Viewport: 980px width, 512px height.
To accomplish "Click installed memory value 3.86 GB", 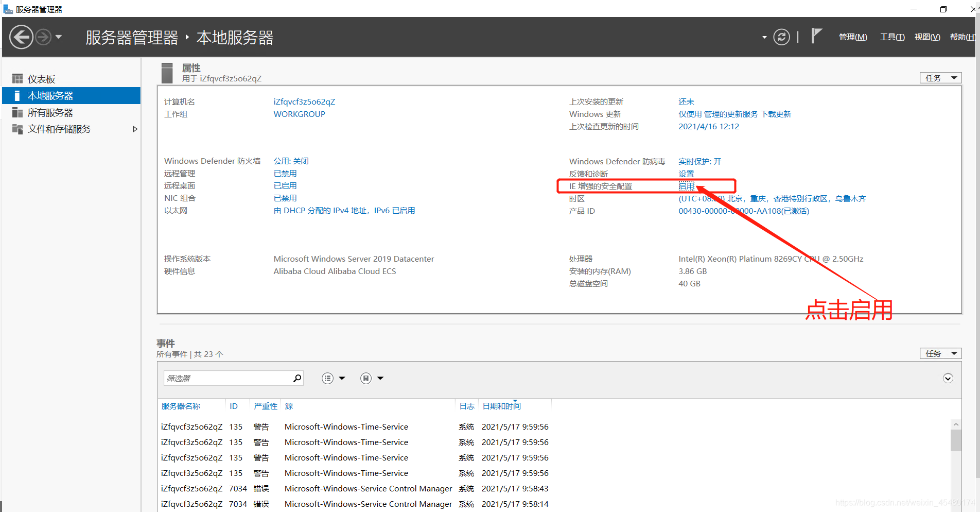I will tap(692, 271).
